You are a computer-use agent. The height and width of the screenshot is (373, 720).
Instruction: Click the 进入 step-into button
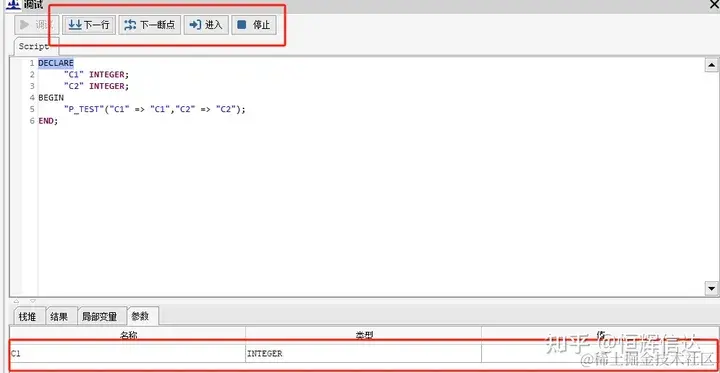point(206,25)
